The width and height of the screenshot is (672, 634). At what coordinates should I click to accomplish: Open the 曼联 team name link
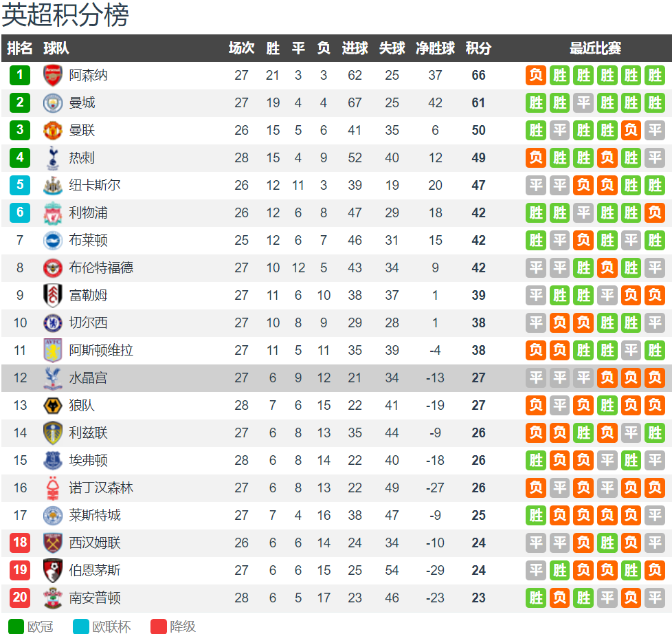pyautogui.click(x=82, y=131)
